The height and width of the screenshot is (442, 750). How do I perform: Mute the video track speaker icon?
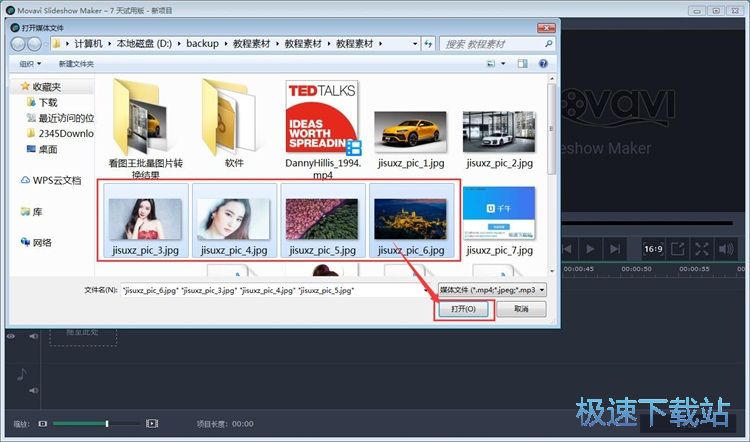[x=33, y=336]
